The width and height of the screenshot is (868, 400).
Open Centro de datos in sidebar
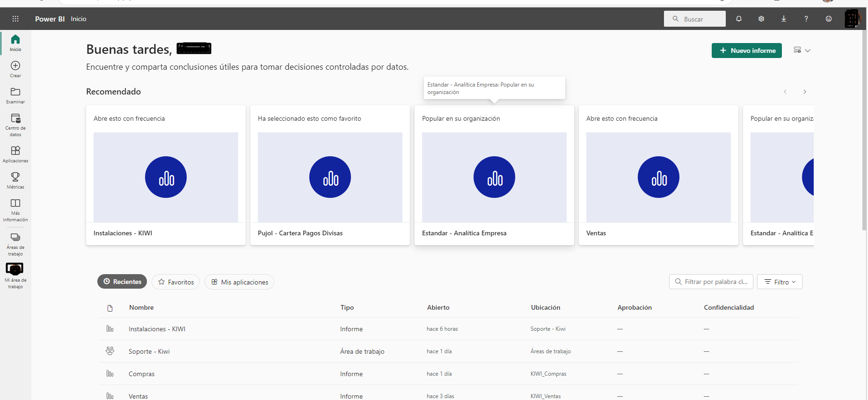coord(15,125)
